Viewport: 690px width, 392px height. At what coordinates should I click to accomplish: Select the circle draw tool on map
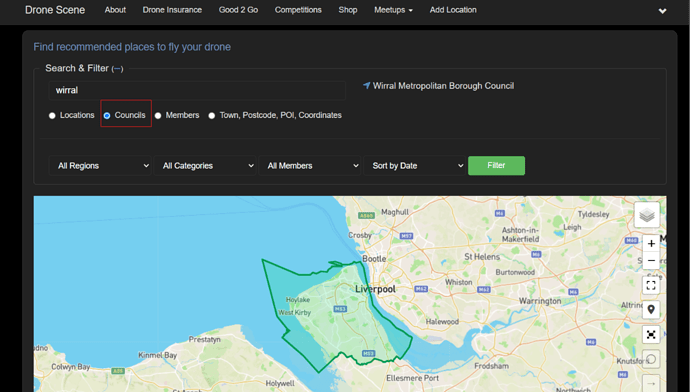[x=651, y=359]
